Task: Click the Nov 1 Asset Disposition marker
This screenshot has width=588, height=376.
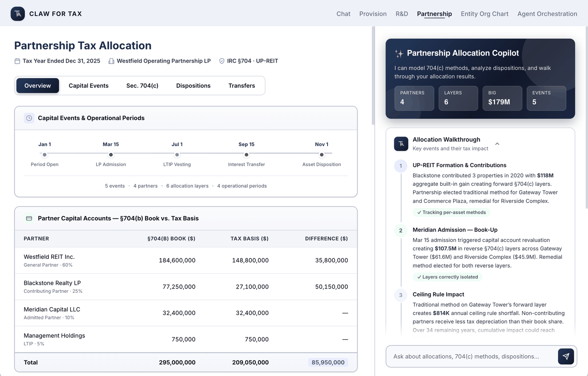Action: pyautogui.click(x=322, y=155)
